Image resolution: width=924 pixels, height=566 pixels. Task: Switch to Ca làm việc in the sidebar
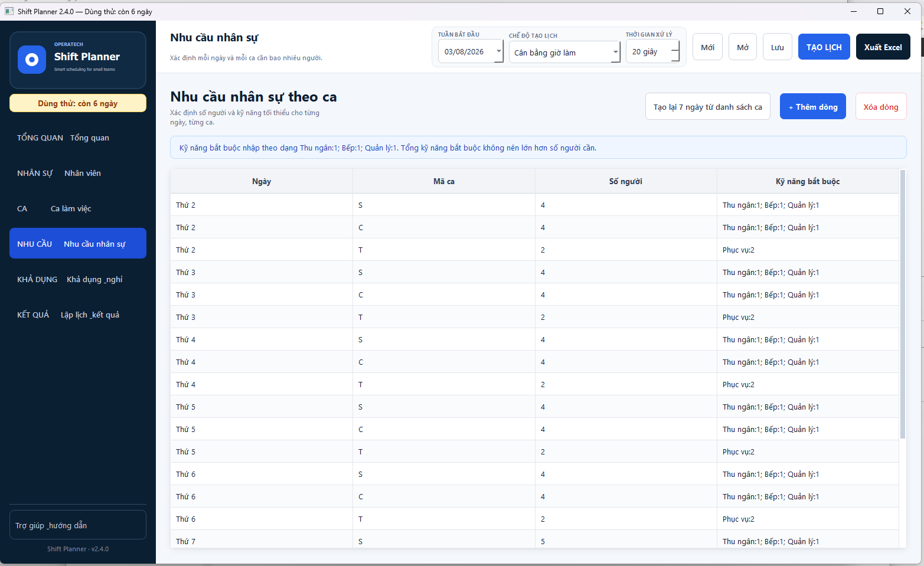78,208
